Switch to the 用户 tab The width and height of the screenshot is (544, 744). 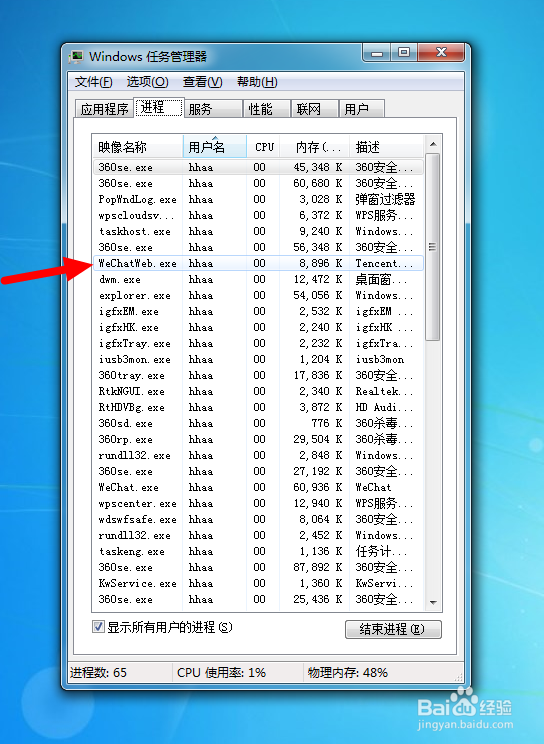(x=361, y=109)
